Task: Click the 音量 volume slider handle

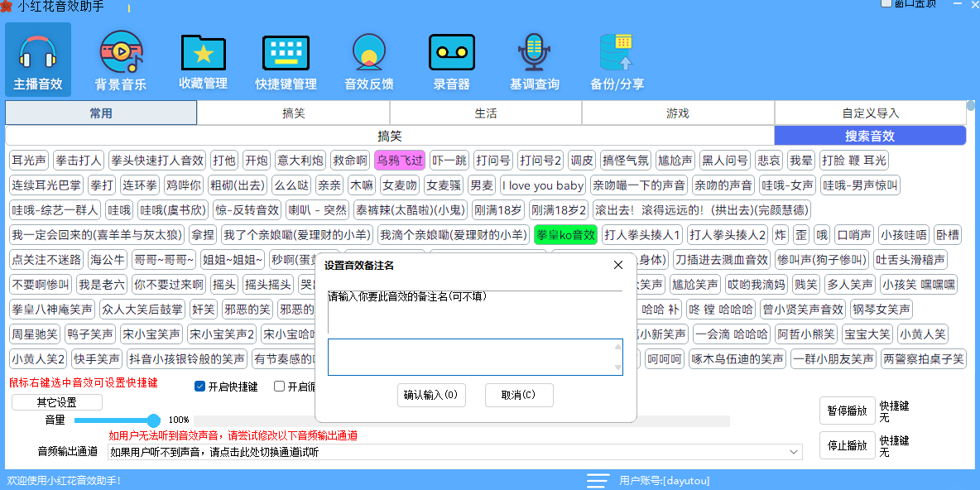Action: [x=154, y=420]
